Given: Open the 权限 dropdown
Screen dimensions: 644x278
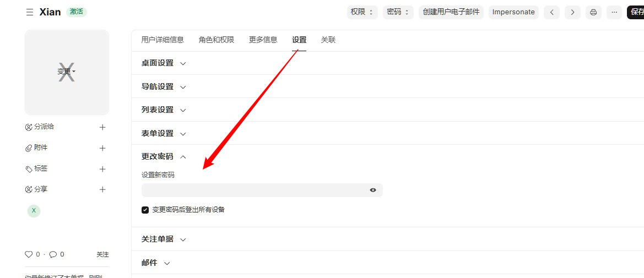Looking at the screenshot, I should pos(362,12).
